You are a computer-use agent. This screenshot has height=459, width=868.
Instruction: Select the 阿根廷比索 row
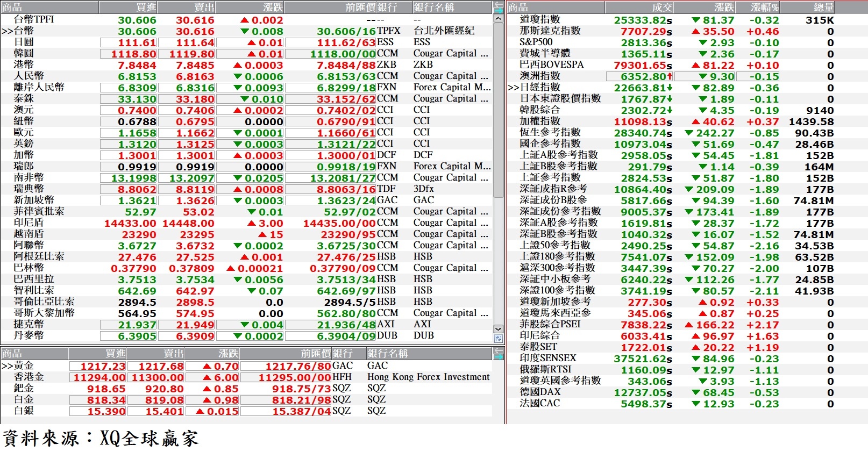(x=246, y=256)
